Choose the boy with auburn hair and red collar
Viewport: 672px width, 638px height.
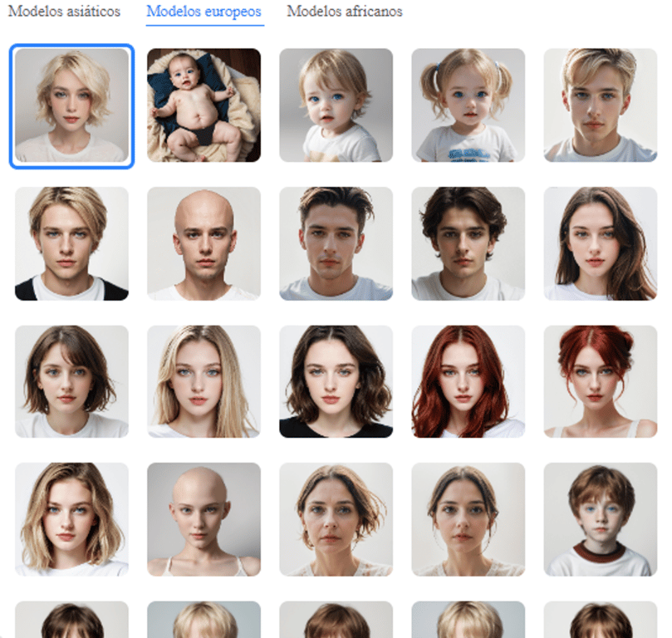click(601, 519)
